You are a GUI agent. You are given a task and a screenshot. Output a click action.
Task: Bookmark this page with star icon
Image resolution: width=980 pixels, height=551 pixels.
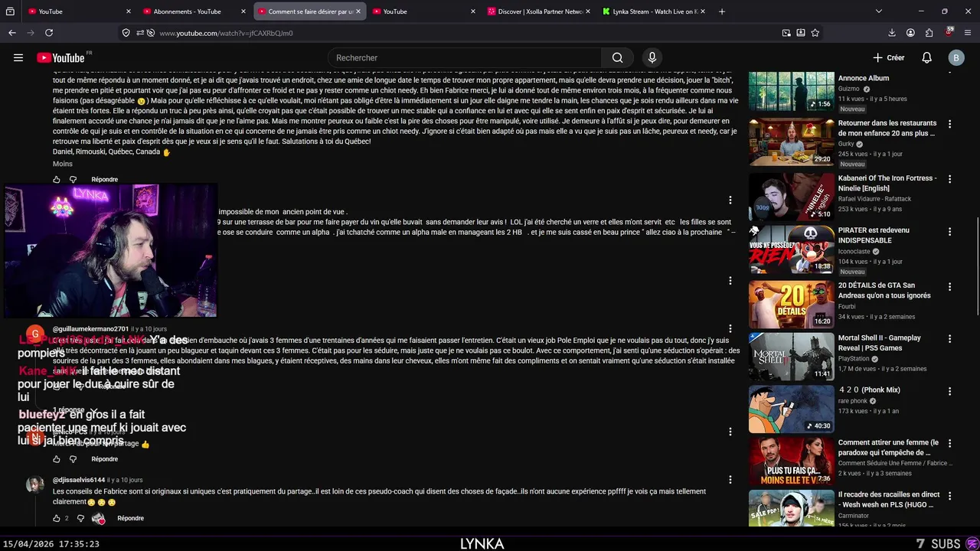pyautogui.click(x=815, y=33)
